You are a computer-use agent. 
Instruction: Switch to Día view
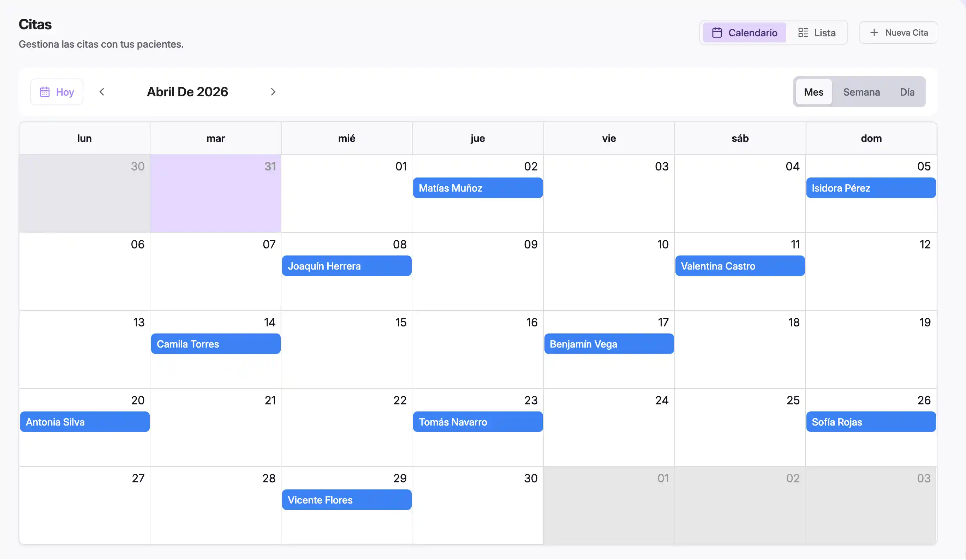[907, 91]
